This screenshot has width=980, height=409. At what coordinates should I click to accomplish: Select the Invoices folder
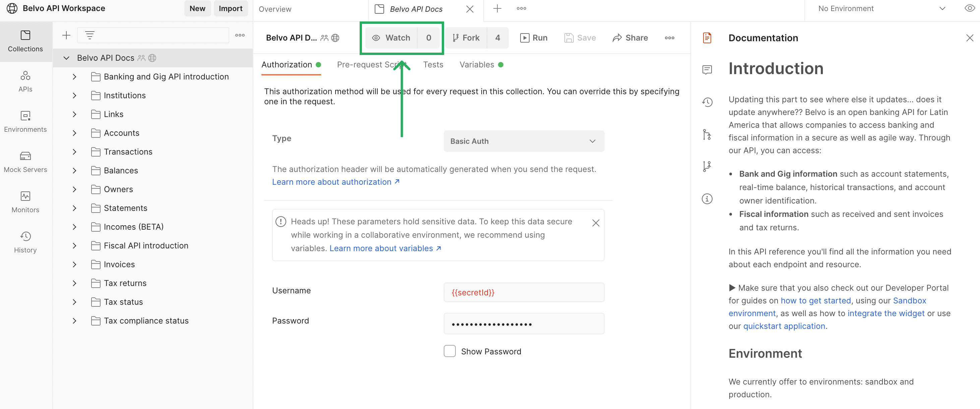click(x=119, y=265)
